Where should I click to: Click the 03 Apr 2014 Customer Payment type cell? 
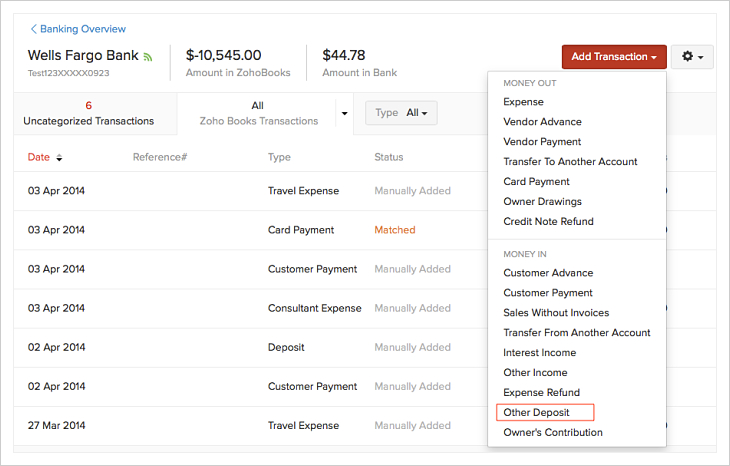click(312, 269)
